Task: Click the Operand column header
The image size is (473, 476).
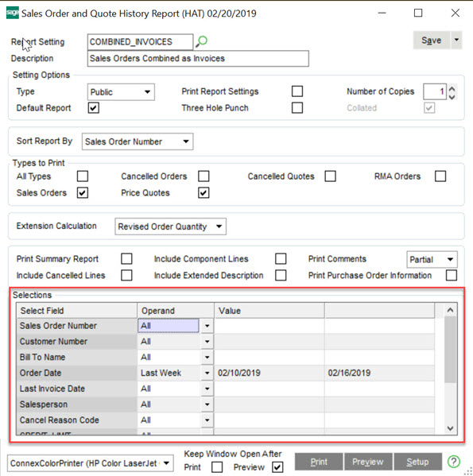Action: 176,311
